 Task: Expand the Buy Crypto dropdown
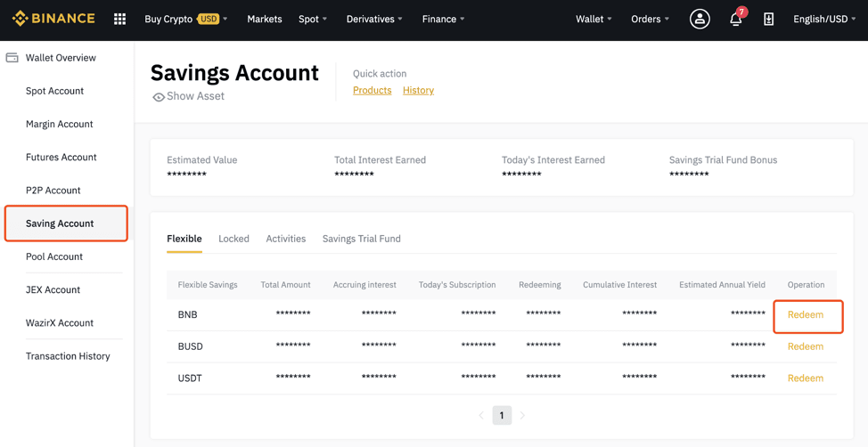[x=186, y=19]
